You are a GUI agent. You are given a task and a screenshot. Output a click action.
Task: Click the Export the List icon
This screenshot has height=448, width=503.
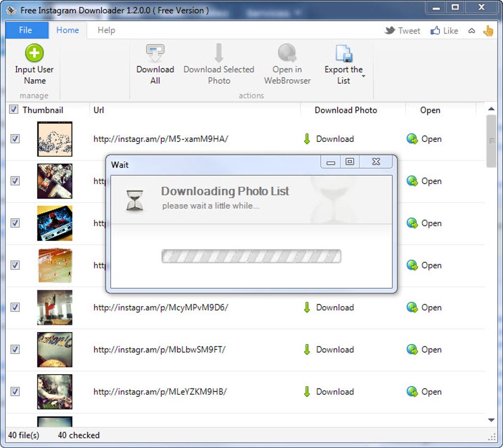coord(344,53)
